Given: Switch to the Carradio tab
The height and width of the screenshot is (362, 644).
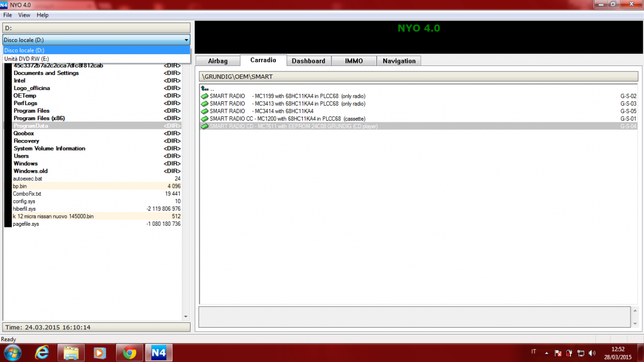Looking at the screenshot, I should tap(263, 60).
